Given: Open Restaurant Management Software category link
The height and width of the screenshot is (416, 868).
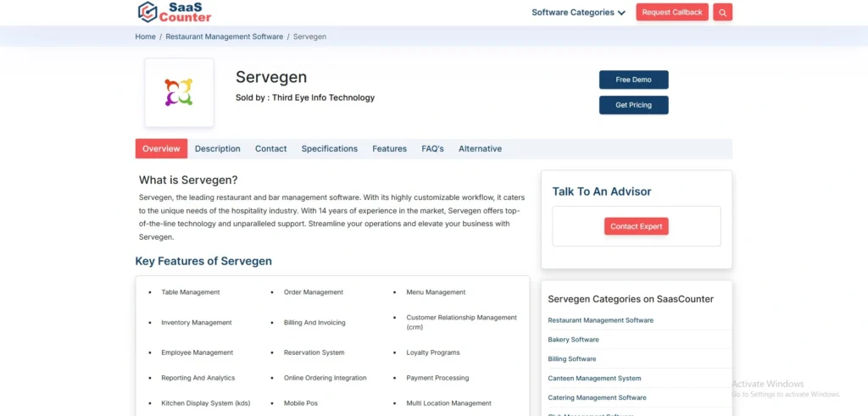Looking at the screenshot, I should (x=601, y=320).
